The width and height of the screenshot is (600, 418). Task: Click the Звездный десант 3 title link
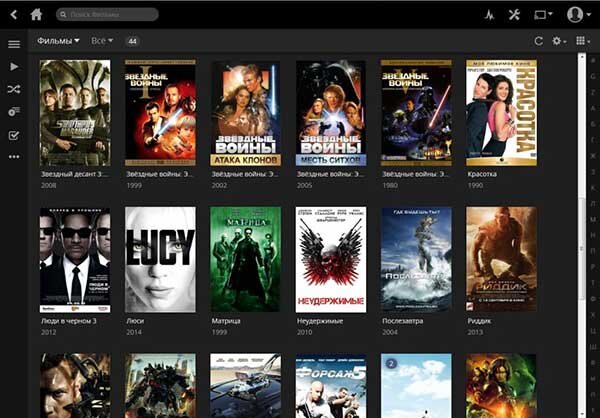point(75,174)
